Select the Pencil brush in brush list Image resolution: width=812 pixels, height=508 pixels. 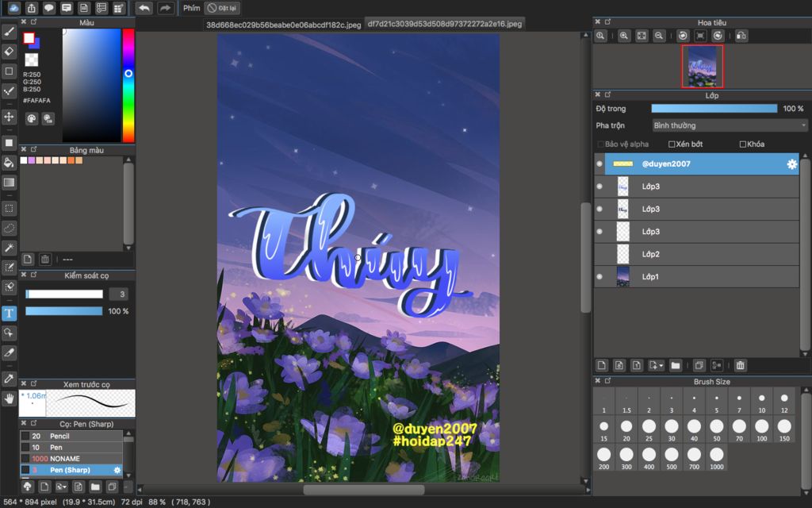(x=71, y=436)
